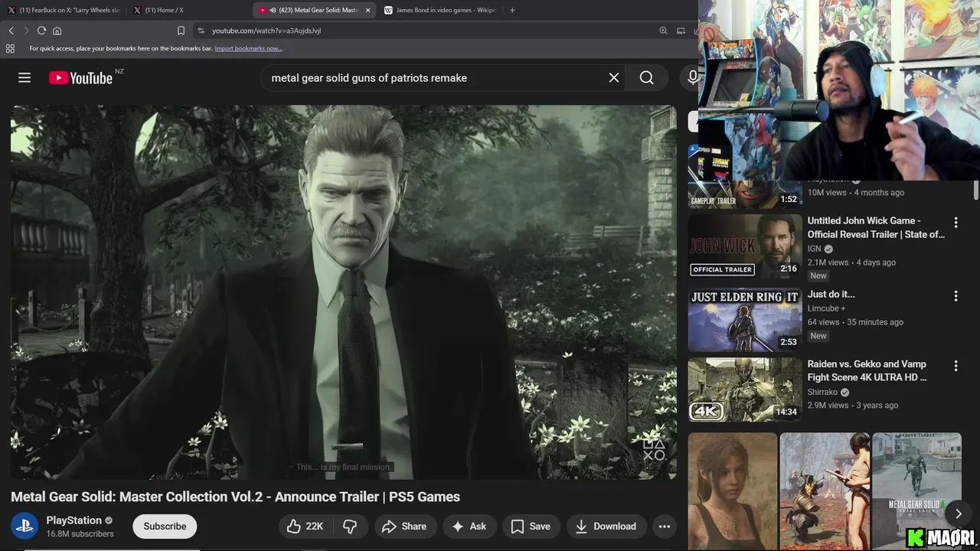
Task: Click the browser address bar URL
Action: 266,31
